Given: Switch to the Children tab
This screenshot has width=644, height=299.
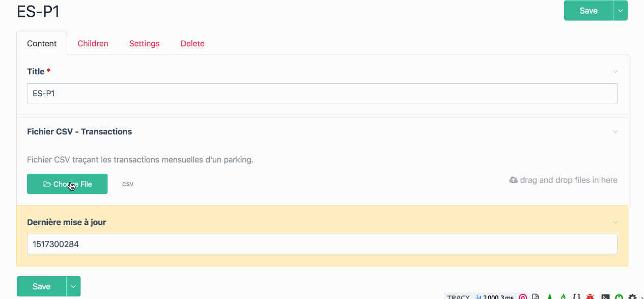Looking at the screenshot, I should point(93,43).
